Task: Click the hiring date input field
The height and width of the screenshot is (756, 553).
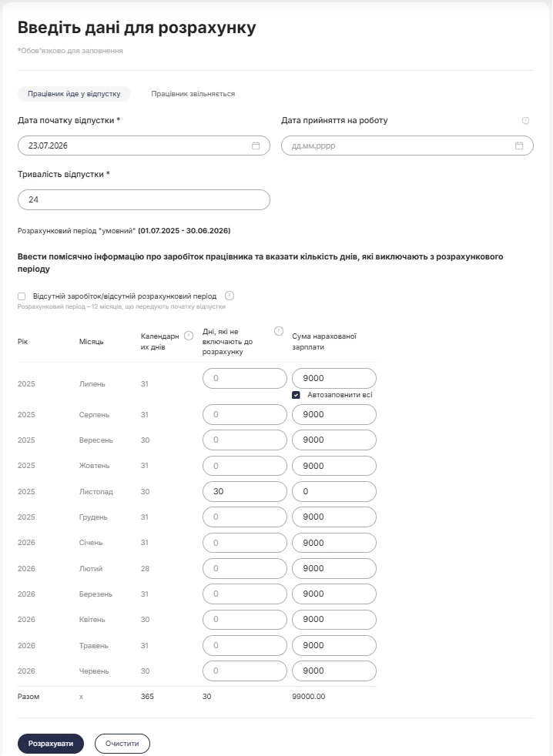Action: tap(407, 146)
